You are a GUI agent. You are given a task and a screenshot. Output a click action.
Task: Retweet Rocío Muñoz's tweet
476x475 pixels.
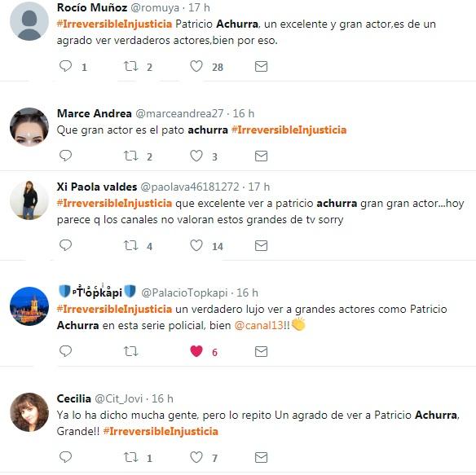(131, 66)
